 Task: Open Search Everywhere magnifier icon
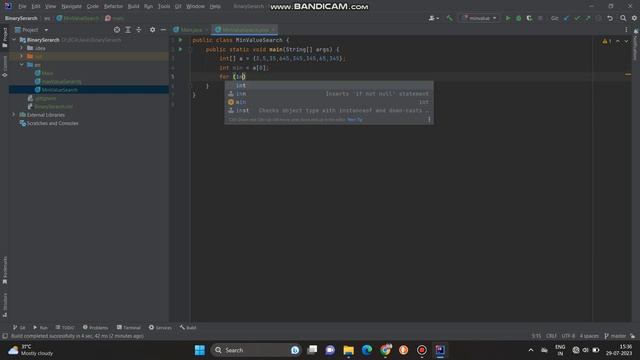[x=623, y=18]
